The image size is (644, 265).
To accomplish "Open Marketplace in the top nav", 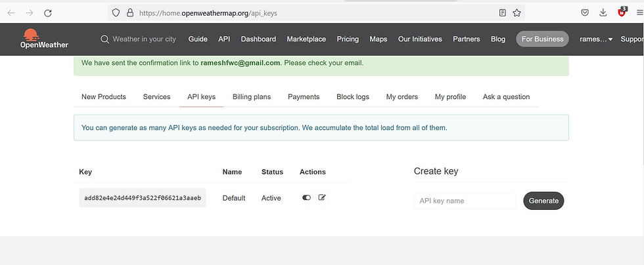I will pyautogui.click(x=306, y=39).
